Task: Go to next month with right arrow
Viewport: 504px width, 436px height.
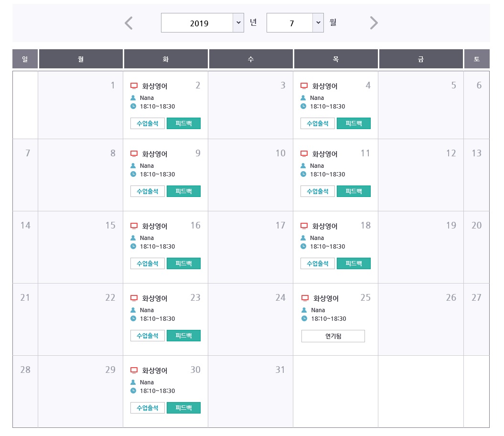Action: click(374, 23)
